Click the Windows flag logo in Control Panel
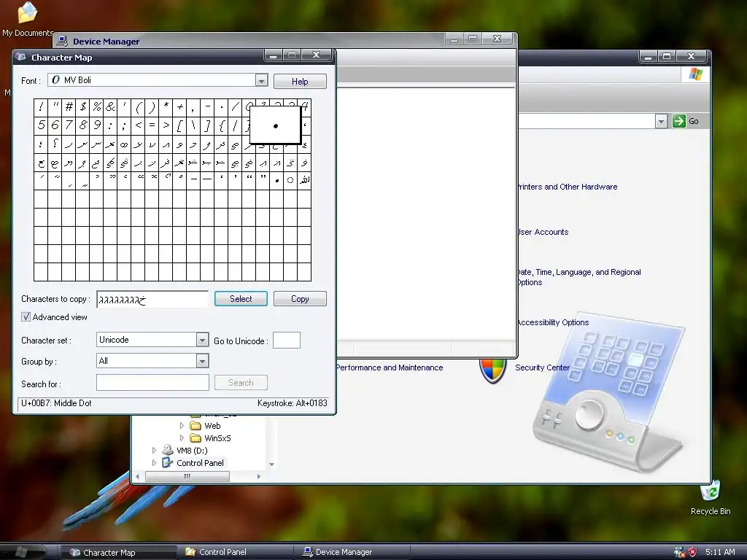Image resolution: width=747 pixels, height=560 pixels. (x=695, y=74)
